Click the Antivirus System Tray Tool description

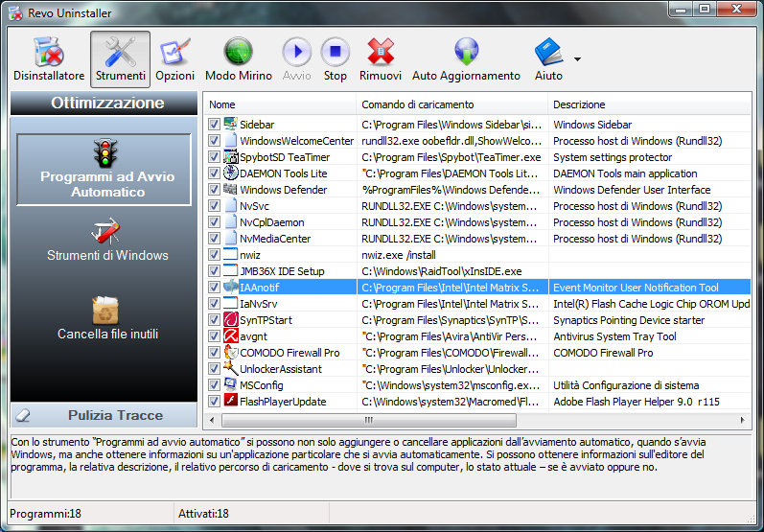[x=614, y=336]
